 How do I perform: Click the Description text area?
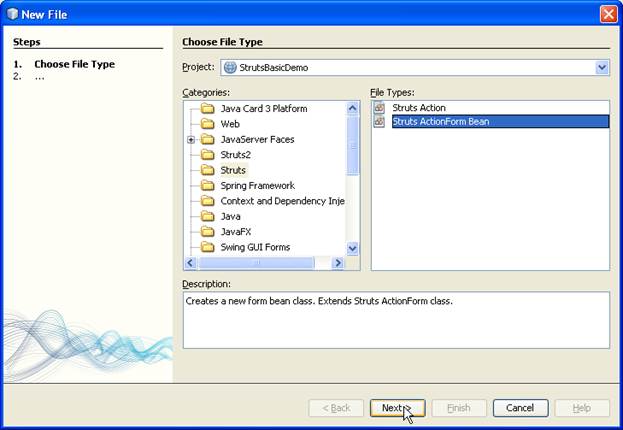[x=396, y=320]
